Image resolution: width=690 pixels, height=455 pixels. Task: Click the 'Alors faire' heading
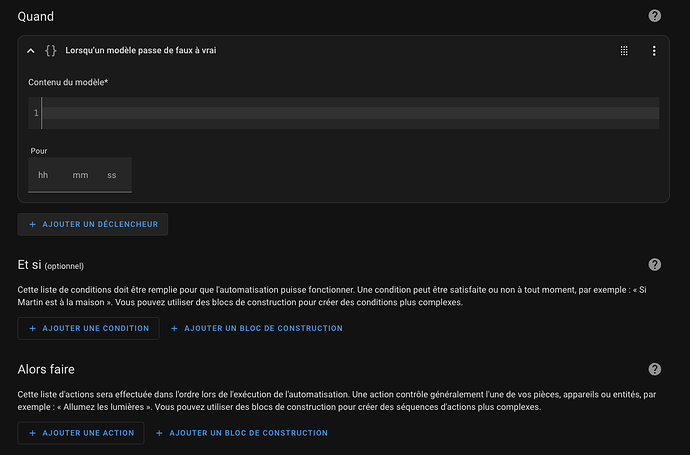[x=46, y=369]
